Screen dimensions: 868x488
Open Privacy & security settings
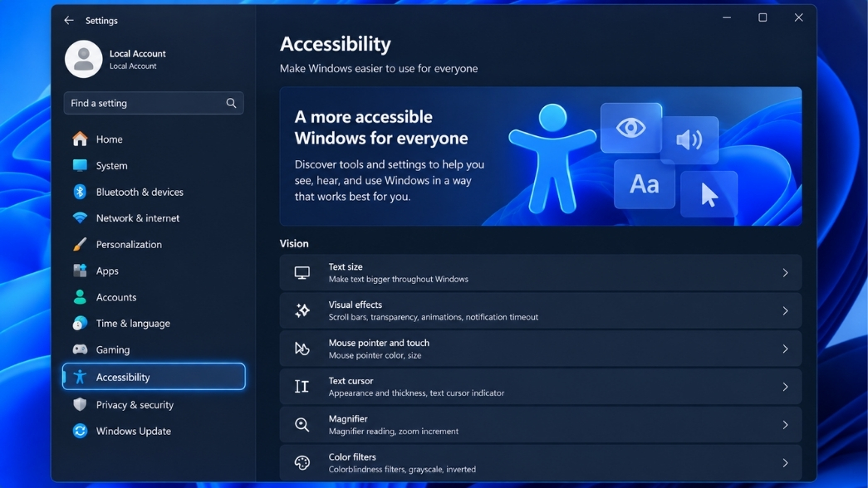(154, 404)
